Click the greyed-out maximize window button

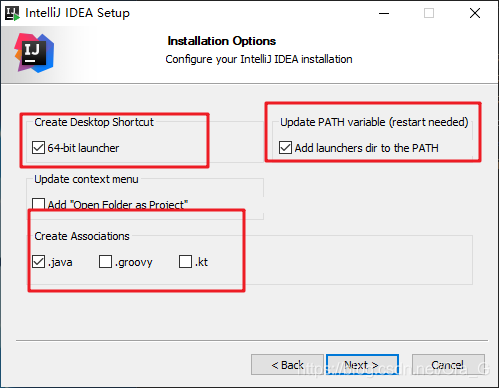[429, 13]
